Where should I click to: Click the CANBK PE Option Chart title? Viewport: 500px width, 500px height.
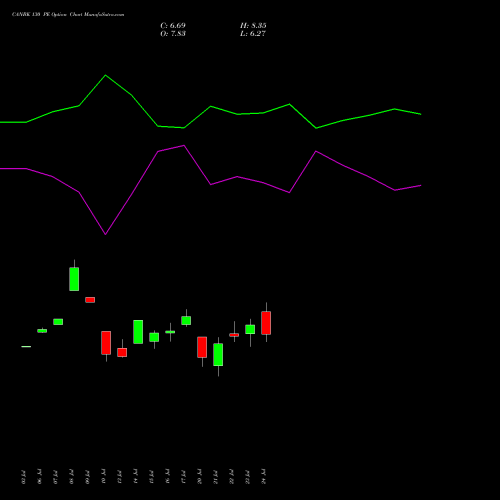click(68, 15)
